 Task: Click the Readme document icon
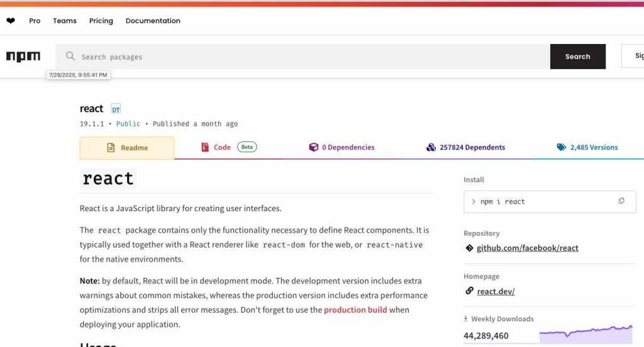[111, 148]
